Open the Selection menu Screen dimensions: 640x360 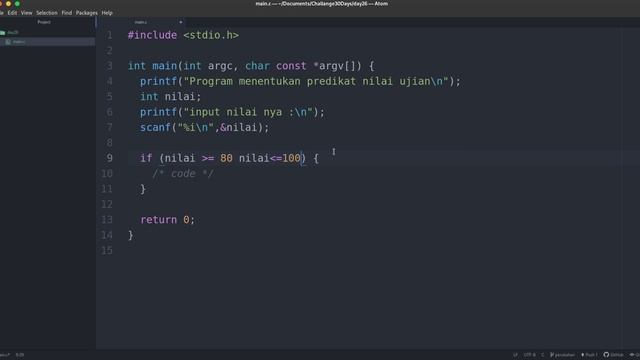pos(47,13)
